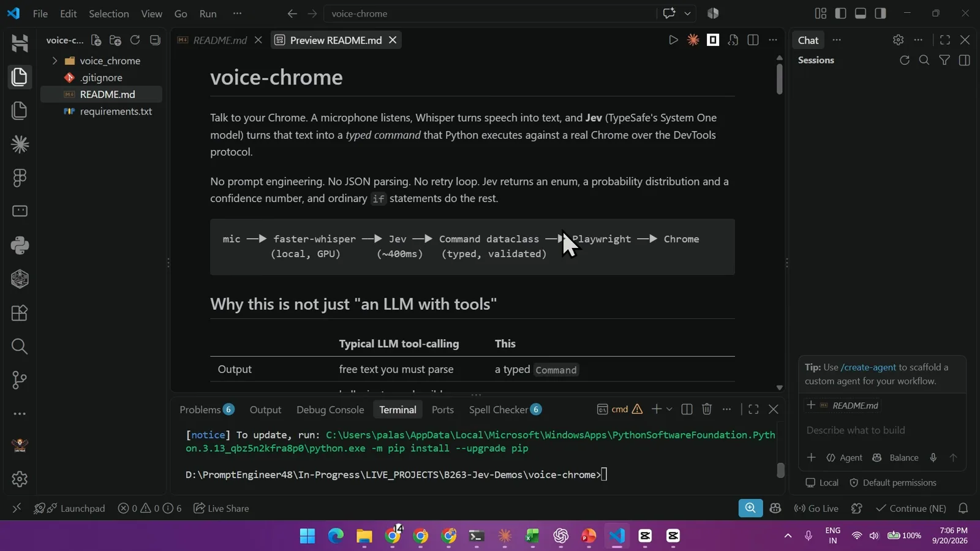Open the File menu
This screenshot has width=980, height=551.
click(x=40, y=13)
